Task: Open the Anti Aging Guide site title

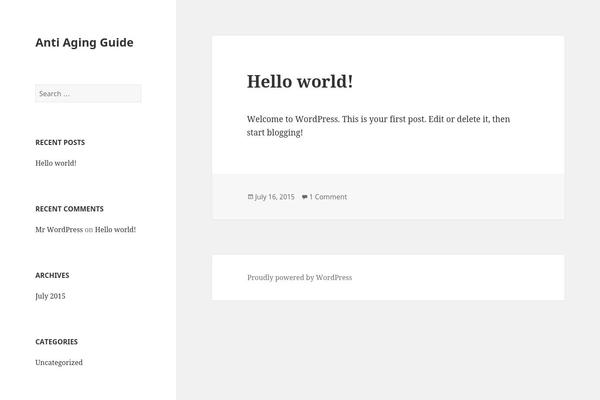Action: click(84, 42)
